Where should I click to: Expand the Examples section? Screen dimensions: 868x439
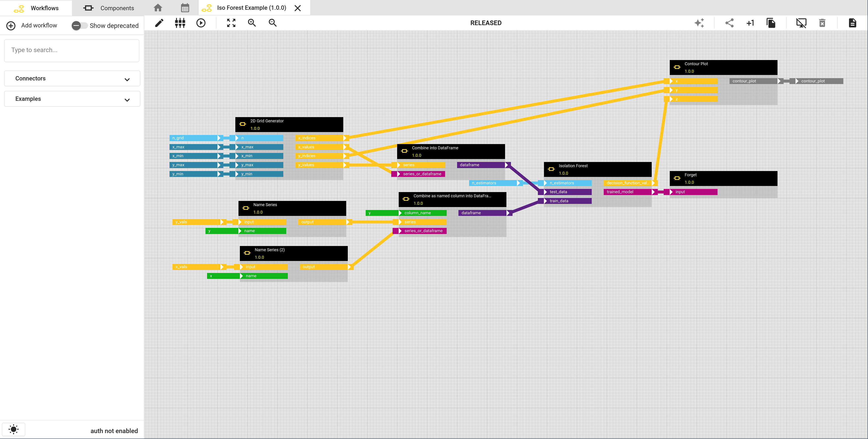[72, 99]
